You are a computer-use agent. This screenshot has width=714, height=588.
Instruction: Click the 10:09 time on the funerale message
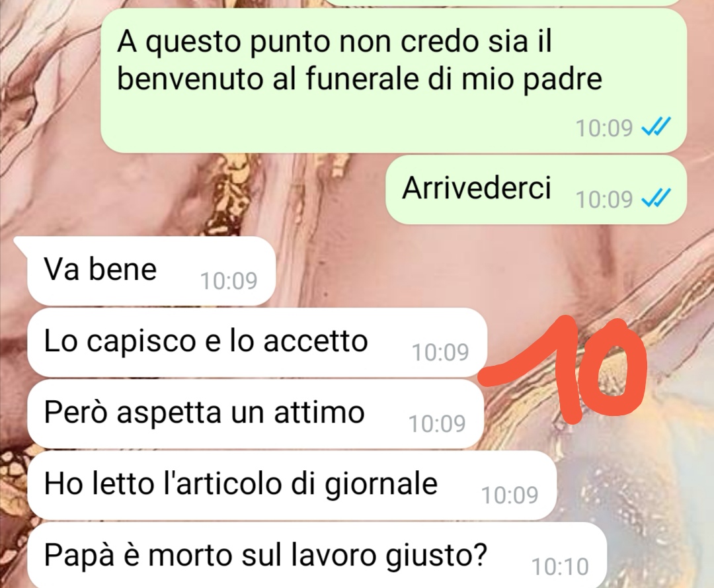click(x=604, y=128)
